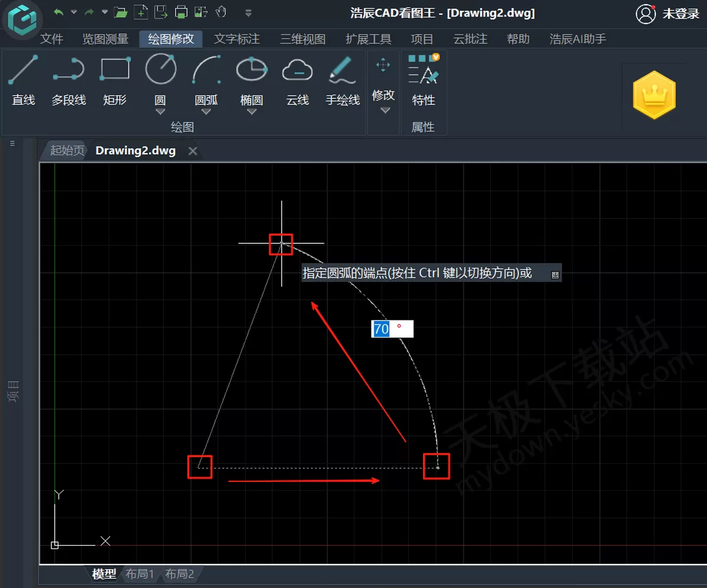The height and width of the screenshot is (588, 707).
Task: Select the Drawing2.dwg document tab
Action: (136, 151)
